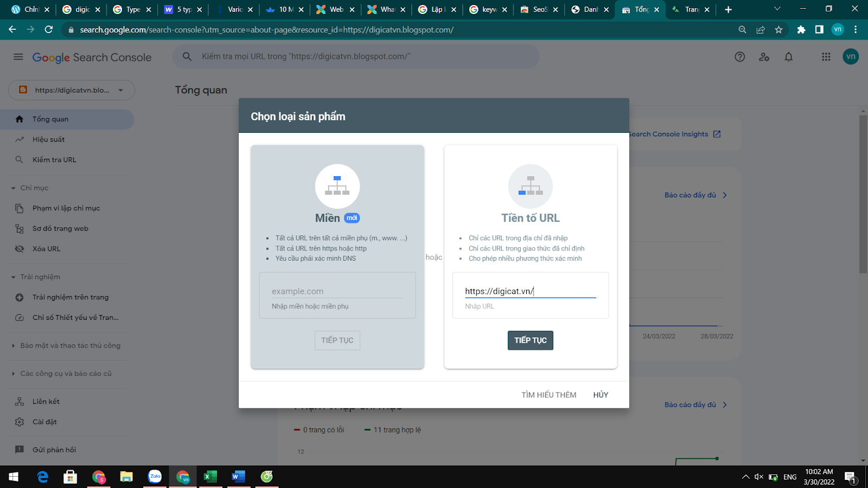Open the Chrome three-dot menu
Screen dimensions: 868x488
pyautogui.click(x=856, y=30)
